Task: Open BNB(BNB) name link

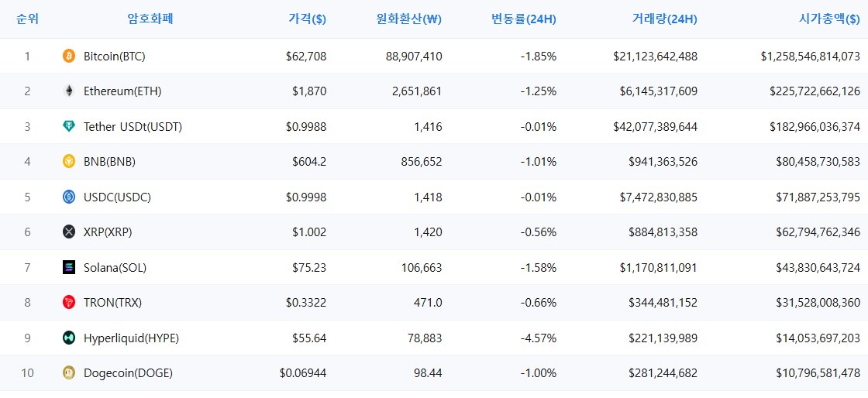Action: point(109,162)
